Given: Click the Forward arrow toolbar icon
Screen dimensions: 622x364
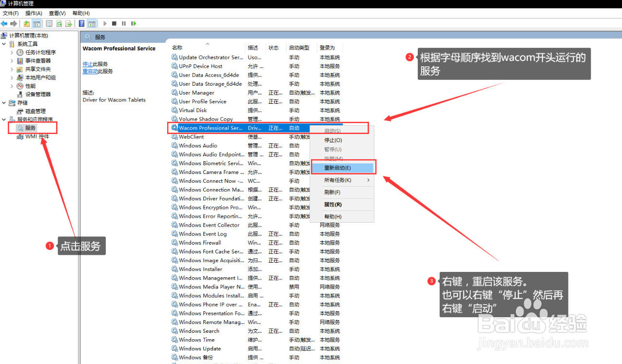Looking at the screenshot, I should pos(14,23).
